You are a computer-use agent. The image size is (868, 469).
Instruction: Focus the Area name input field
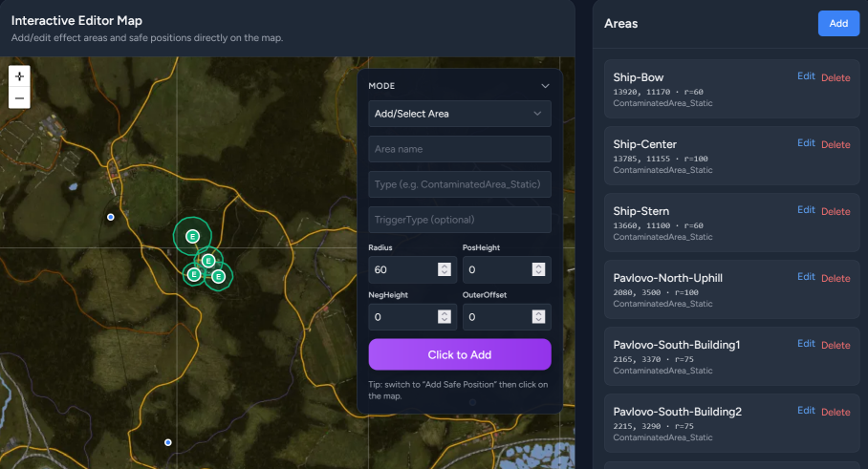460,149
